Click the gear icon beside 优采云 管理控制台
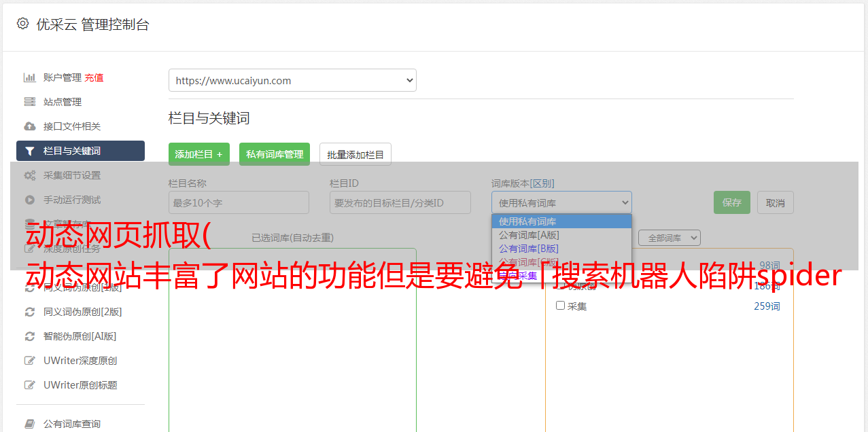The image size is (868, 432). [22, 24]
